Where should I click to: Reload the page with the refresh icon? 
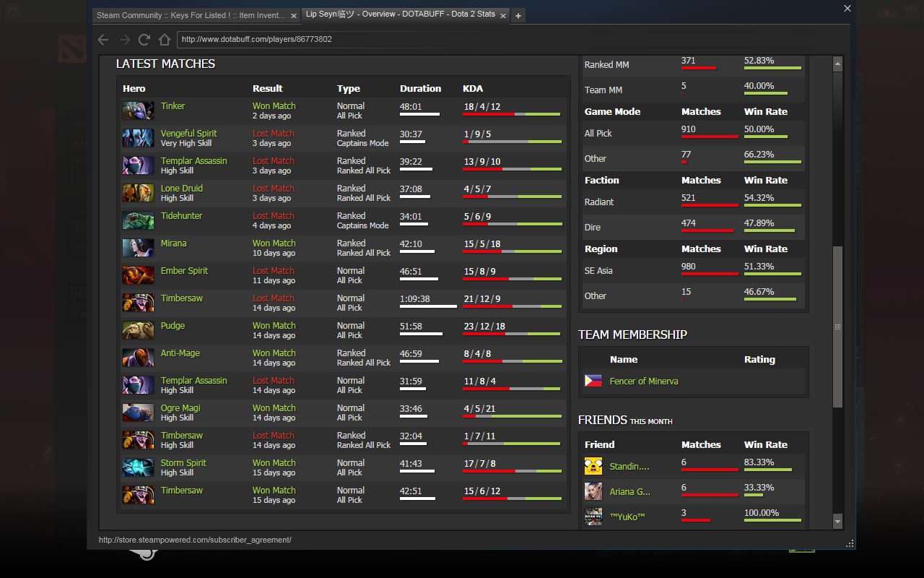(x=144, y=40)
